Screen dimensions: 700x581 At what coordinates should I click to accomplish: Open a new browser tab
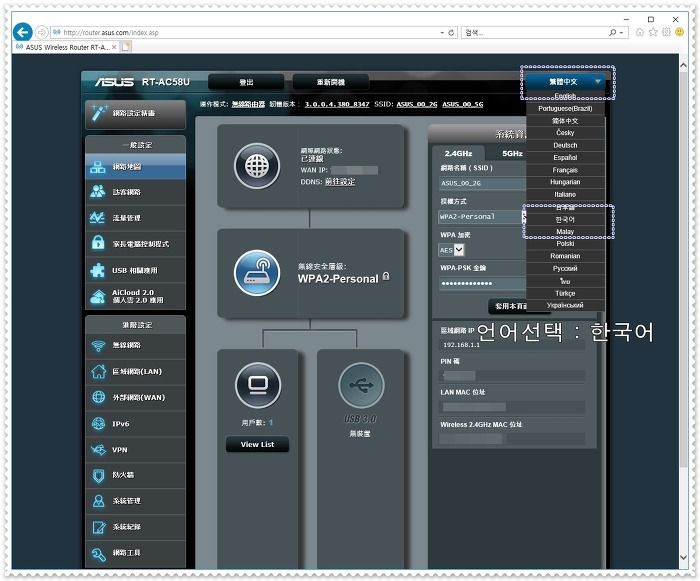[126, 47]
